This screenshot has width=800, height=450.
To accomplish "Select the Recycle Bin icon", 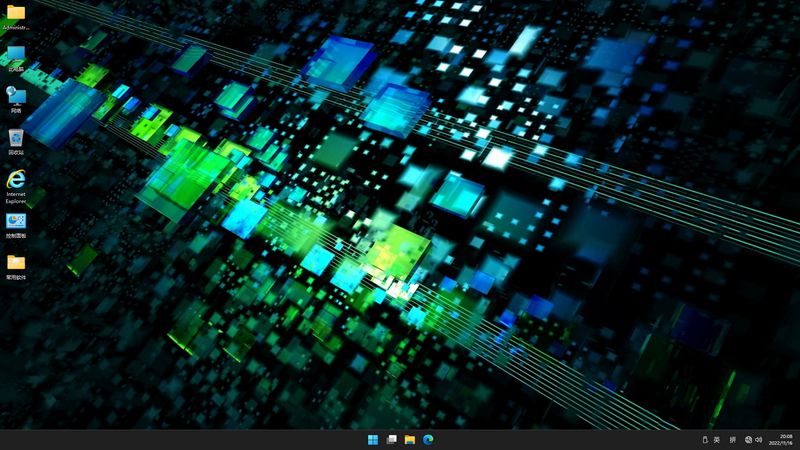I will pos(16,138).
